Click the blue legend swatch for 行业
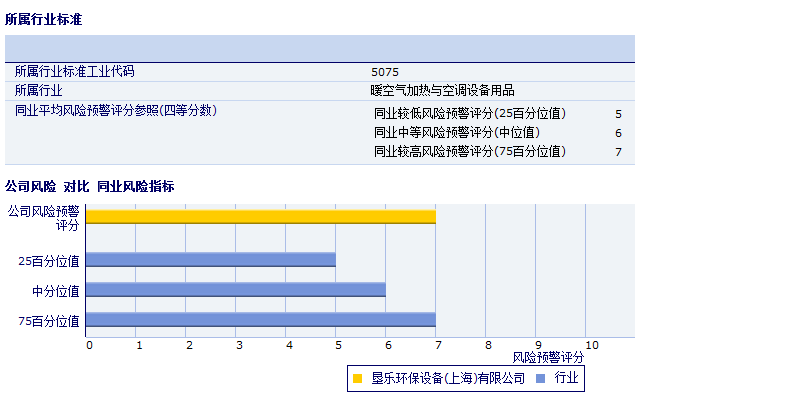Viewport: 790px width, 402px height. pyautogui.click(x=541, y=379)
